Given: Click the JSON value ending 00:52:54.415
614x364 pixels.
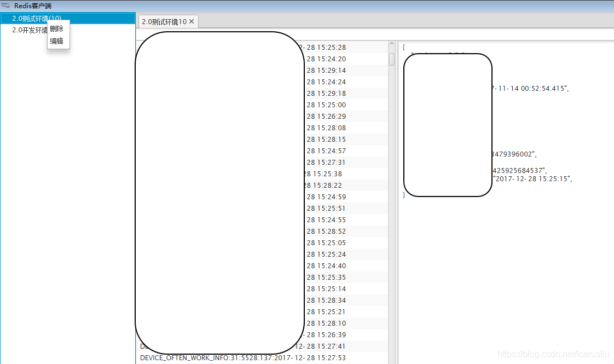Looking at the screenshot, I should click(x=530, y=89).
